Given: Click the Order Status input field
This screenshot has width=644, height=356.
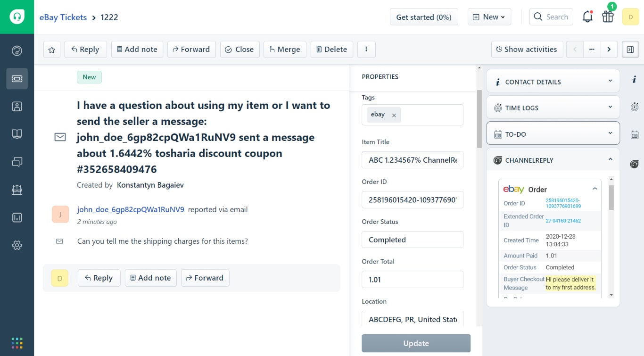Looking at the screenshot, I should 413,240.
